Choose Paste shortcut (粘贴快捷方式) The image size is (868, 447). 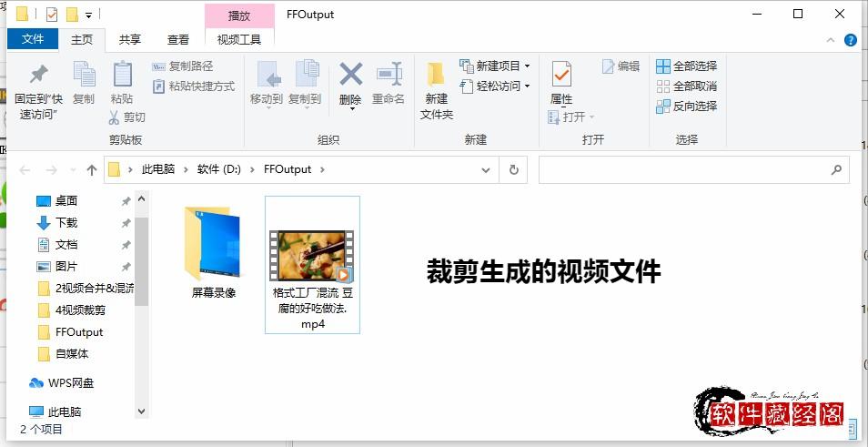[194, 86]
